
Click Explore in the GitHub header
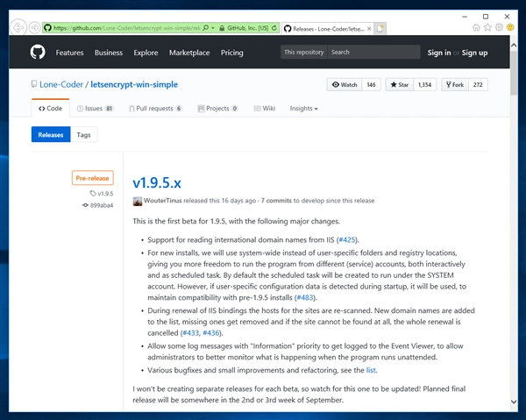(146, 53)
